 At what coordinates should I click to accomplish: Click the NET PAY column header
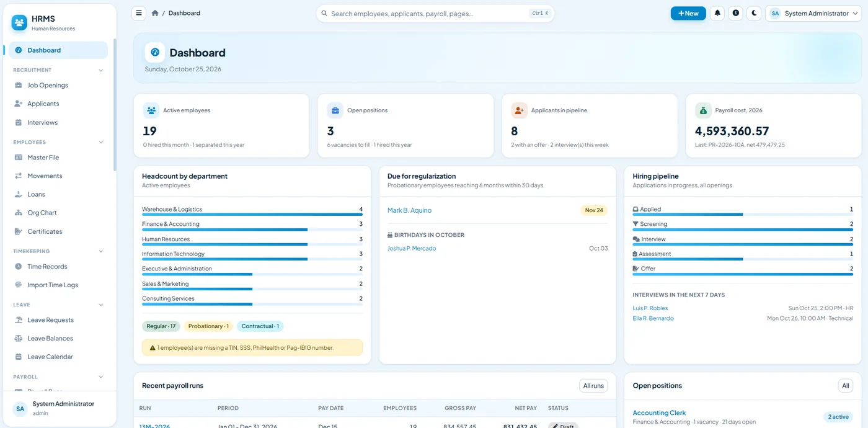click(526, 408)
